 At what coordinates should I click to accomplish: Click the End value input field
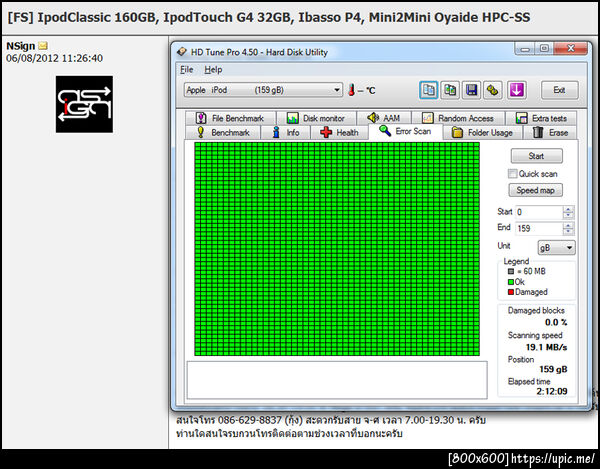click(x=539, y=228)
